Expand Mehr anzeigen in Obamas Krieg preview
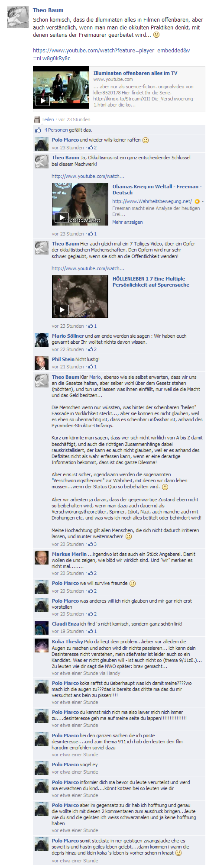The height and width of the screenshot is (868, 214). click(127, 222)
